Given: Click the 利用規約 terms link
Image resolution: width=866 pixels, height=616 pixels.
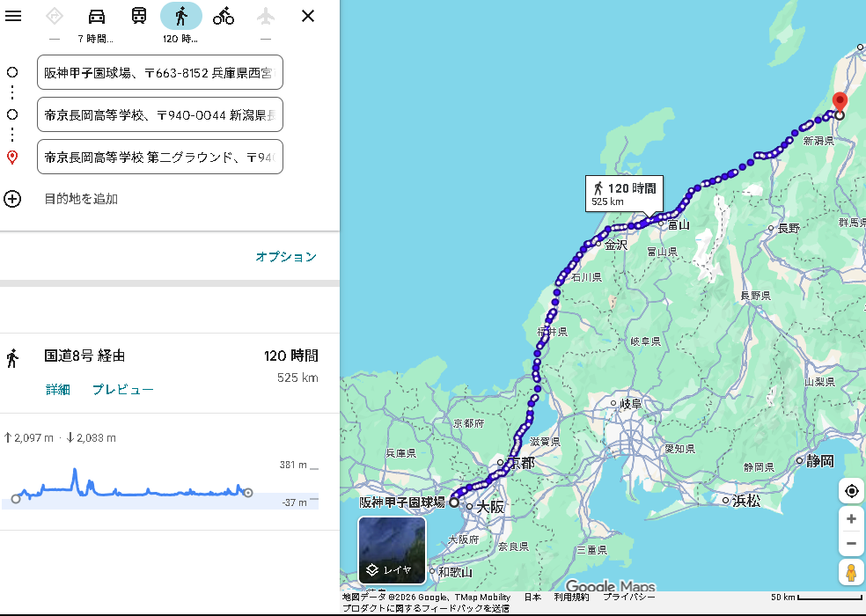Looking at the screenshot, I should (x=571, y=597).
